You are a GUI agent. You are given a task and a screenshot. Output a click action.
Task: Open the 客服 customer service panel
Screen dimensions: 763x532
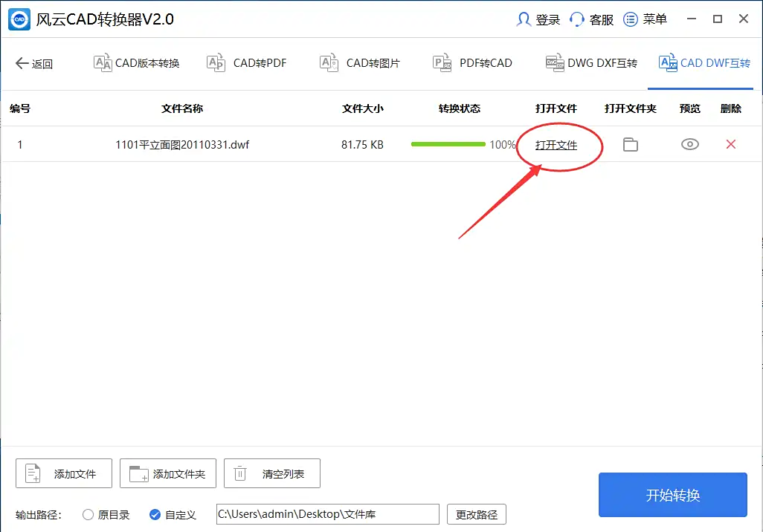[590, 19]
